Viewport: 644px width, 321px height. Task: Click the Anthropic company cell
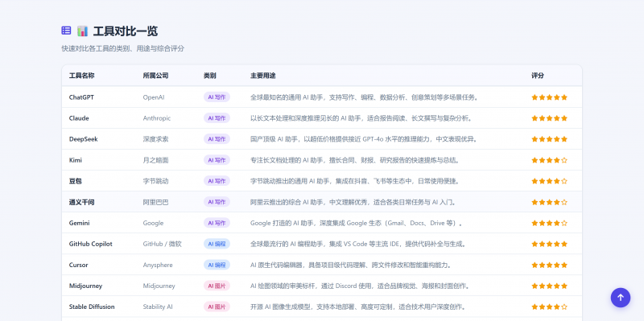point(157,118)
